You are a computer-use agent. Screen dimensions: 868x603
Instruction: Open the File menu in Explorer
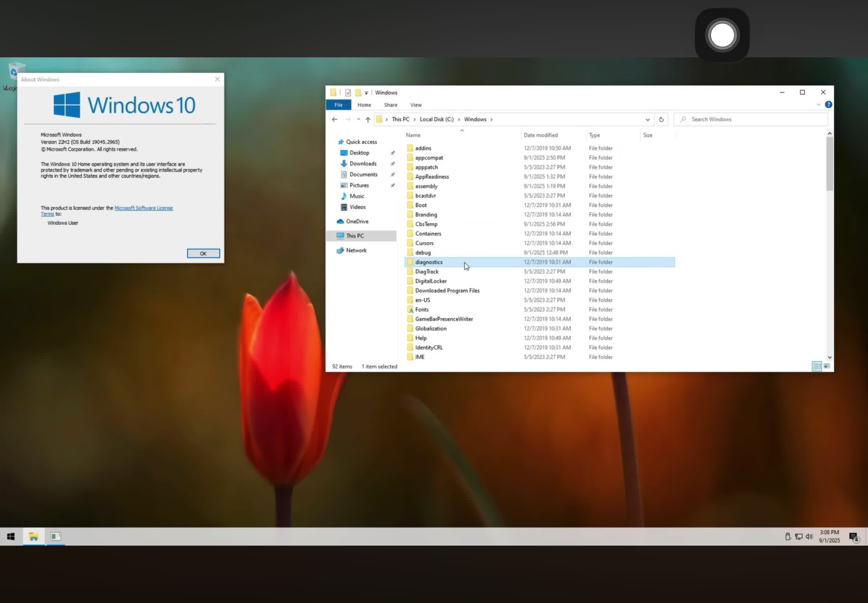[338, 105]
